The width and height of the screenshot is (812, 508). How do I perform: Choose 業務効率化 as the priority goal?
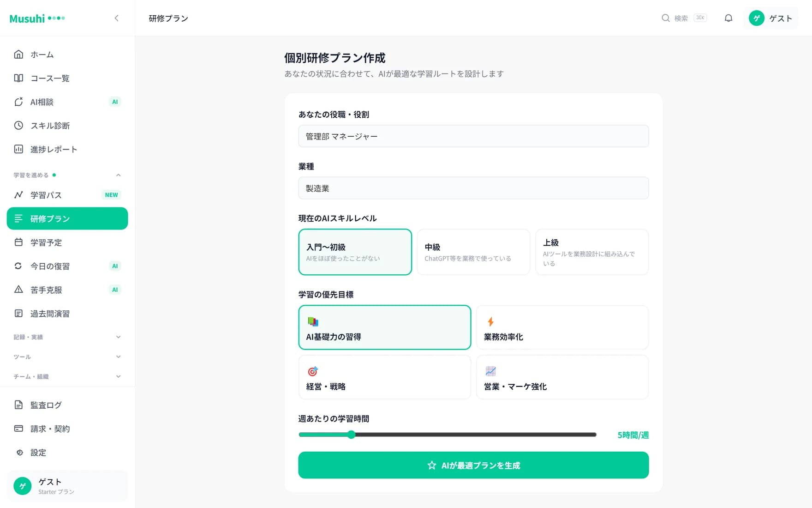point(562,327)
